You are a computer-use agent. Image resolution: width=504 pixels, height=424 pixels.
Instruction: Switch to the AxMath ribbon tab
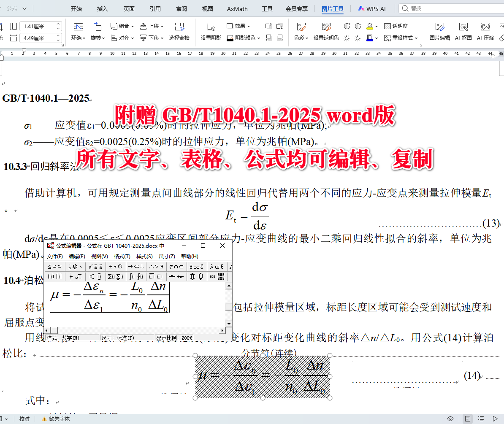click(x=237, y=8)
